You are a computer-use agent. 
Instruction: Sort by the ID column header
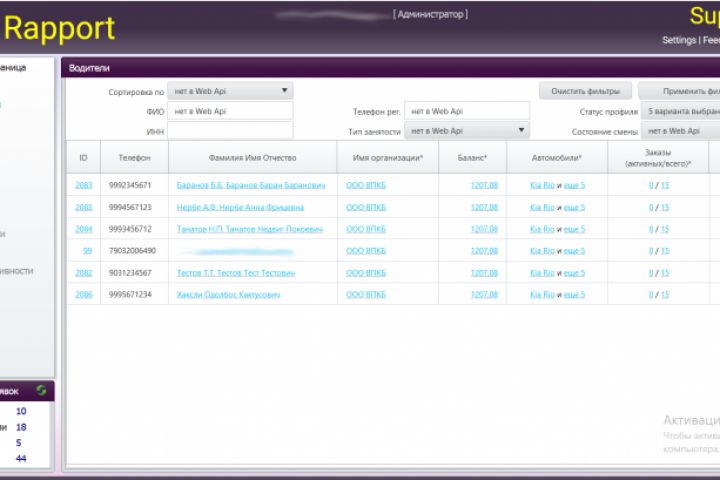[x=83, y=158]
